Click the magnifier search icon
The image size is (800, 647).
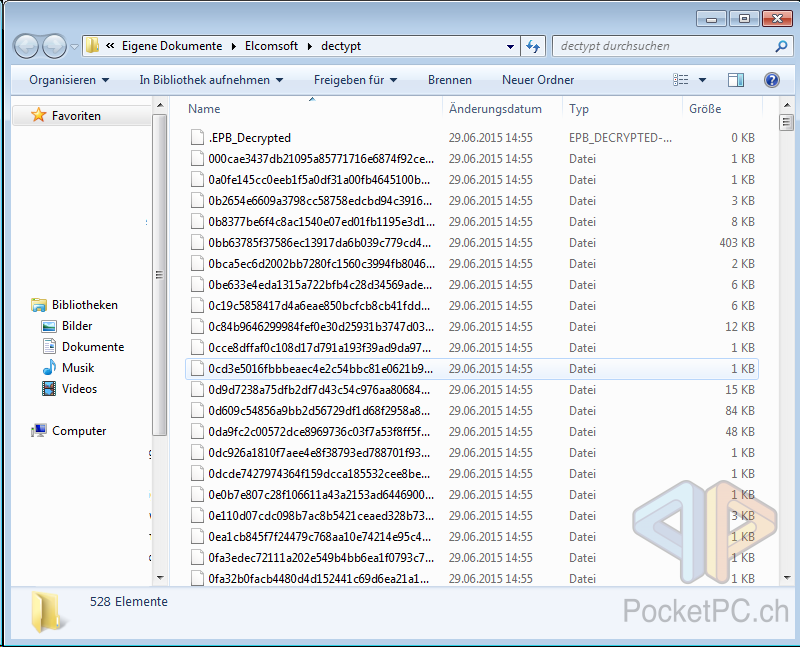[781, 46]
